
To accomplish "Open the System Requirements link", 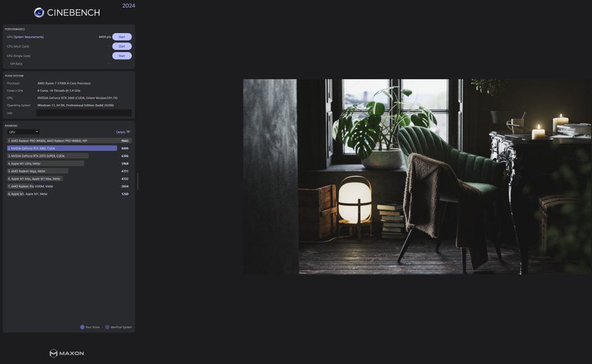I will [29, 37].
